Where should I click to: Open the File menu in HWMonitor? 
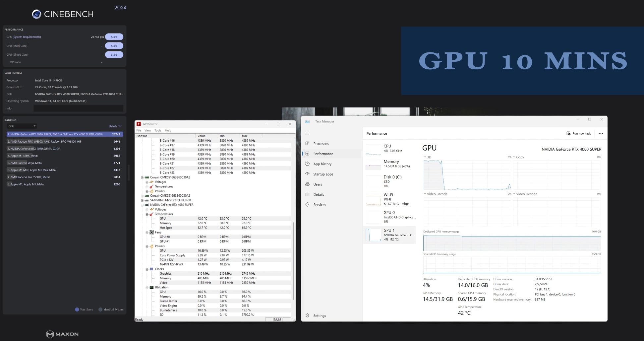tap(139, 130)
